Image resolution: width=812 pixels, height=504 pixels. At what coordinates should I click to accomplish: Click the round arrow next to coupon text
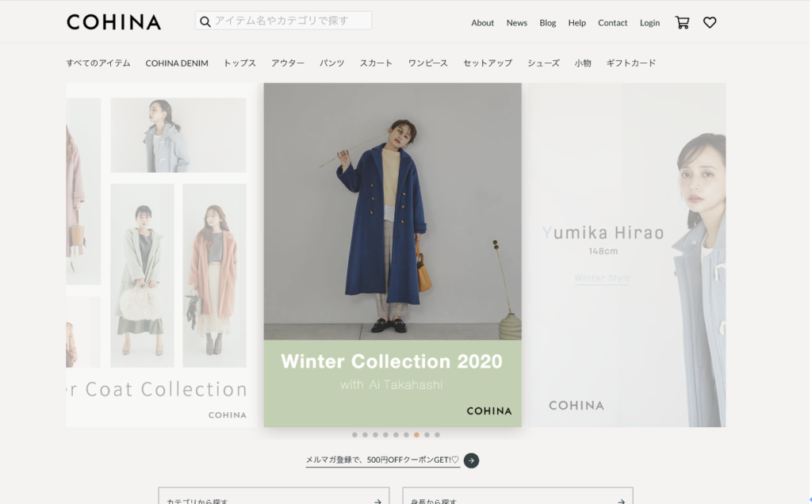click(471, 460)
